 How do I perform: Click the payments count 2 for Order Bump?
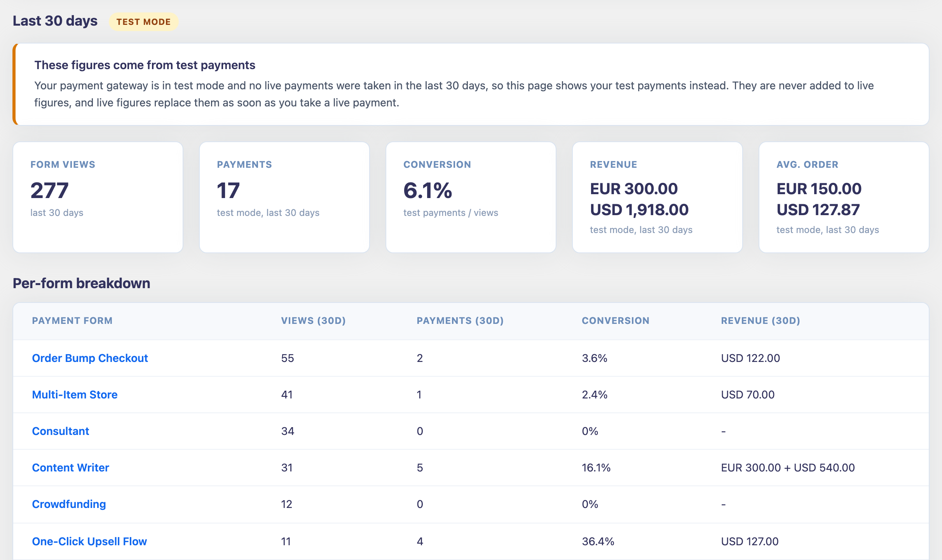point(420,358)
